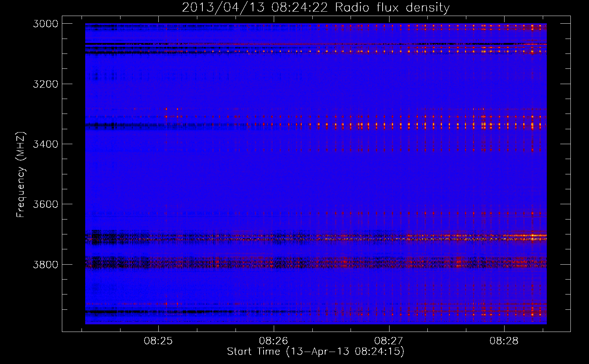Click the 08:28 time tick label

click(x=504, y=341)
